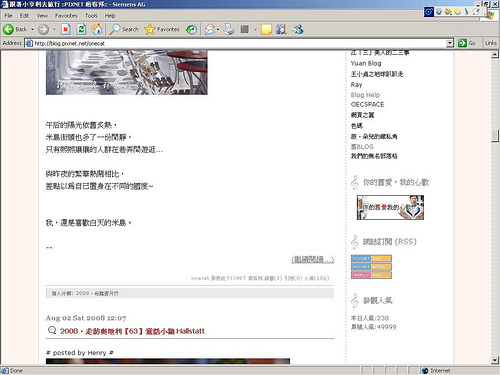Click the onecat post footer link

(x=200, y=278)
